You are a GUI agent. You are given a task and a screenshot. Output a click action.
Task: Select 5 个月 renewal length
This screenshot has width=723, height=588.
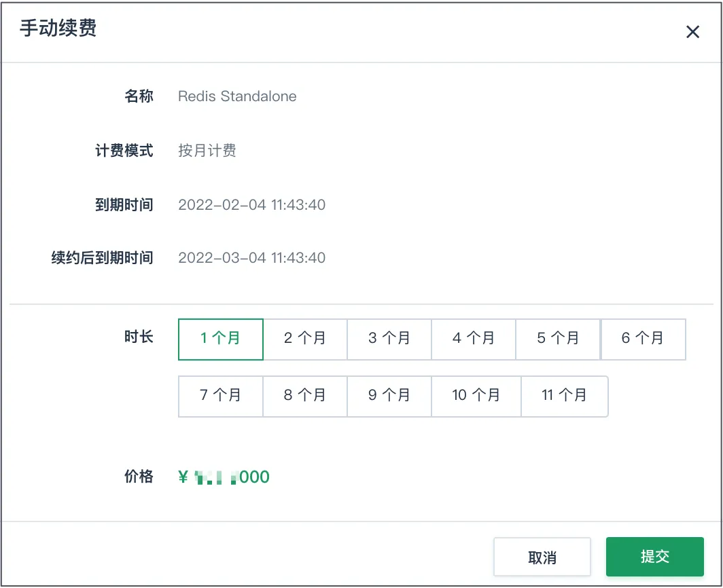coord(558,339)
